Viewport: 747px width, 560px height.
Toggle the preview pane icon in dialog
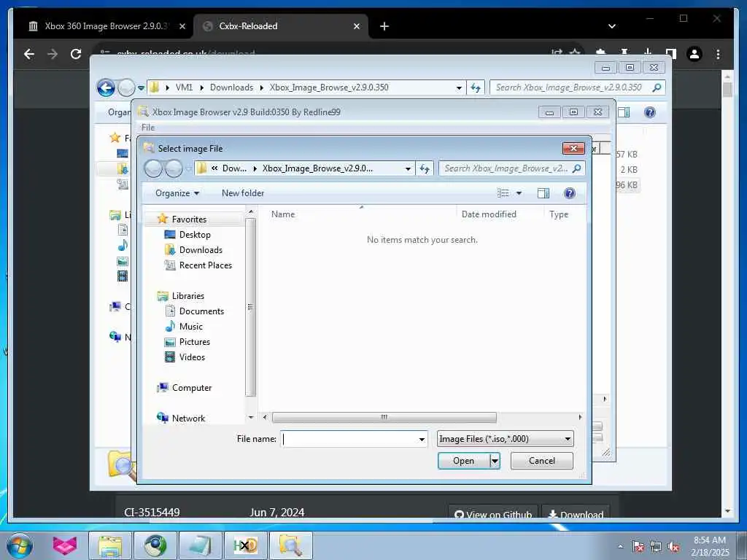pos(543,192)
